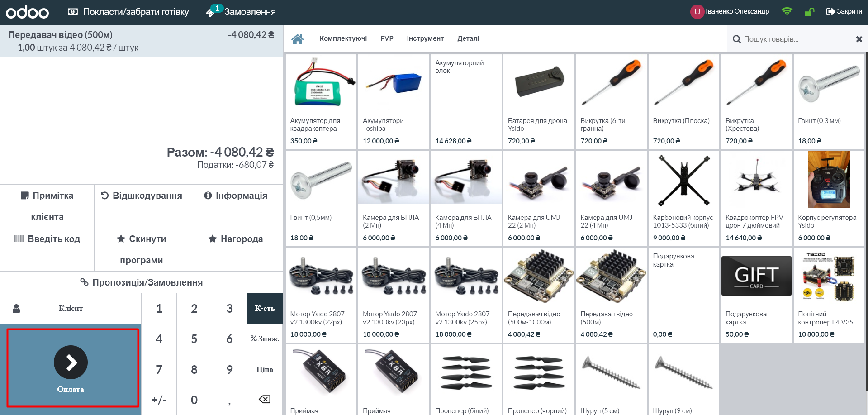
Task: Click the backspace key on numpad
Action: point(265,399)
